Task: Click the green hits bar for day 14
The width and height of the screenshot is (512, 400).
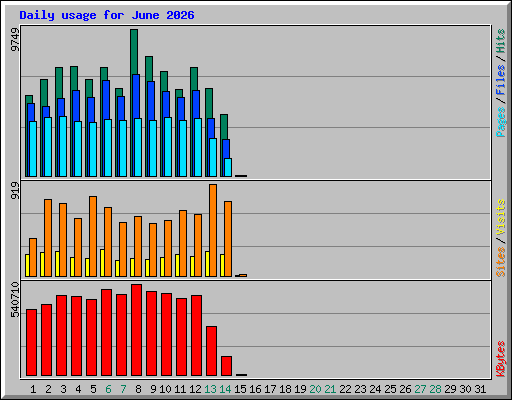Action: tap(224, 127)
